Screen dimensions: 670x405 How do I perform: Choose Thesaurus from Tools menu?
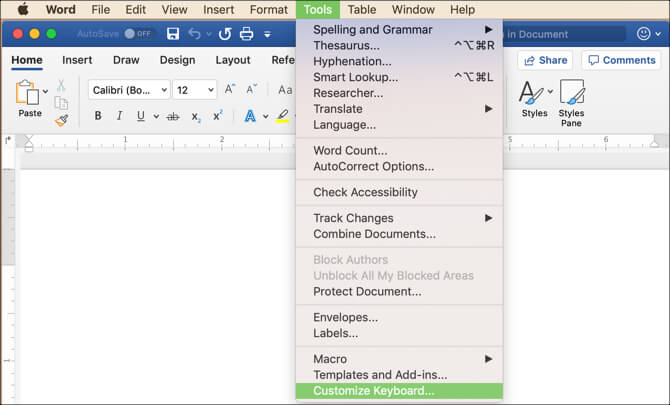click(399, 45)
